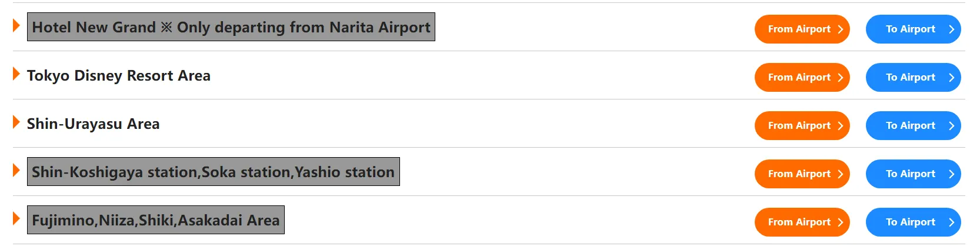Choose To Airport for Shin-Urayasu Area
The width and height of the screenshot is (980, 246).
pos(913,126)
